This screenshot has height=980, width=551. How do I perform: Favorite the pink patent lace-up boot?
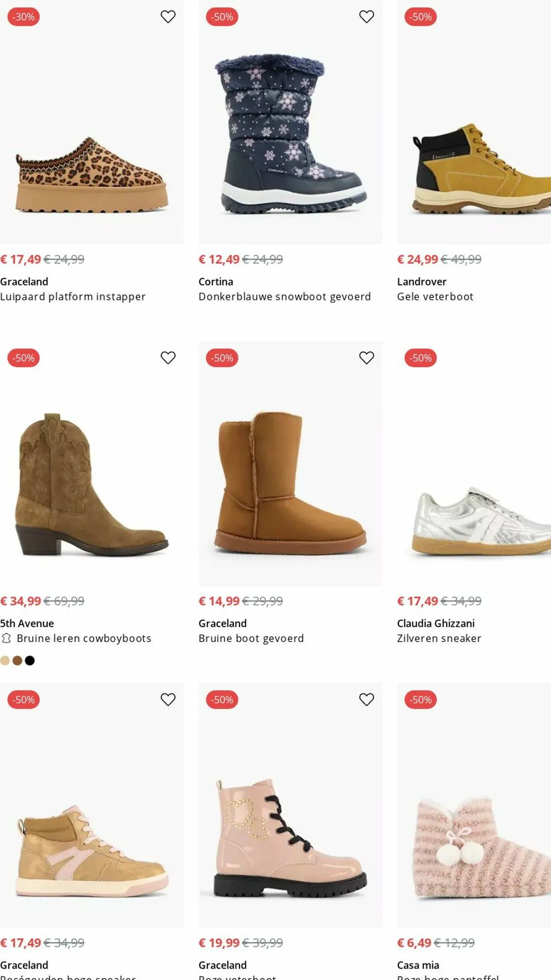click(x=366, y=699)
